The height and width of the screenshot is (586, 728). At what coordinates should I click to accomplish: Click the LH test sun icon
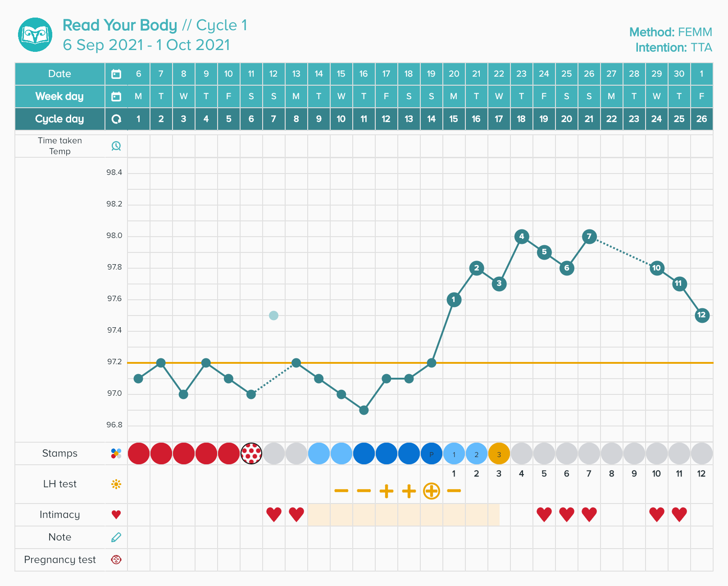pos(116,484)
